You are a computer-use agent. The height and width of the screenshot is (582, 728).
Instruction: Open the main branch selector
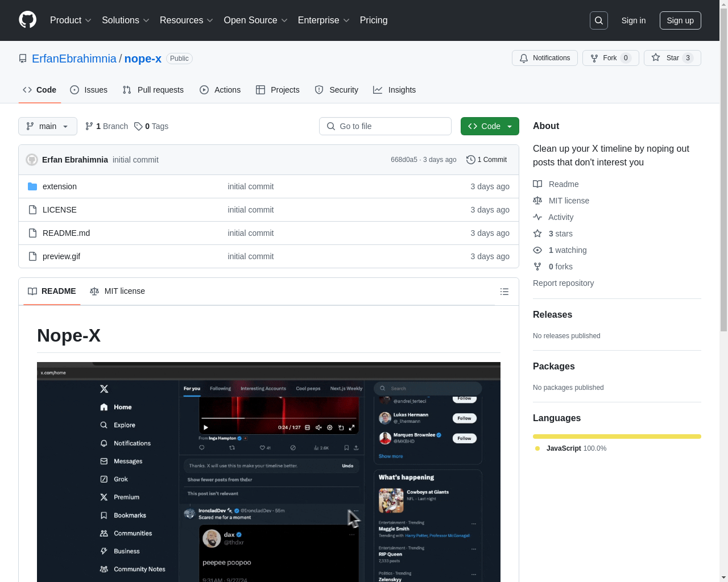coord(48,126)
